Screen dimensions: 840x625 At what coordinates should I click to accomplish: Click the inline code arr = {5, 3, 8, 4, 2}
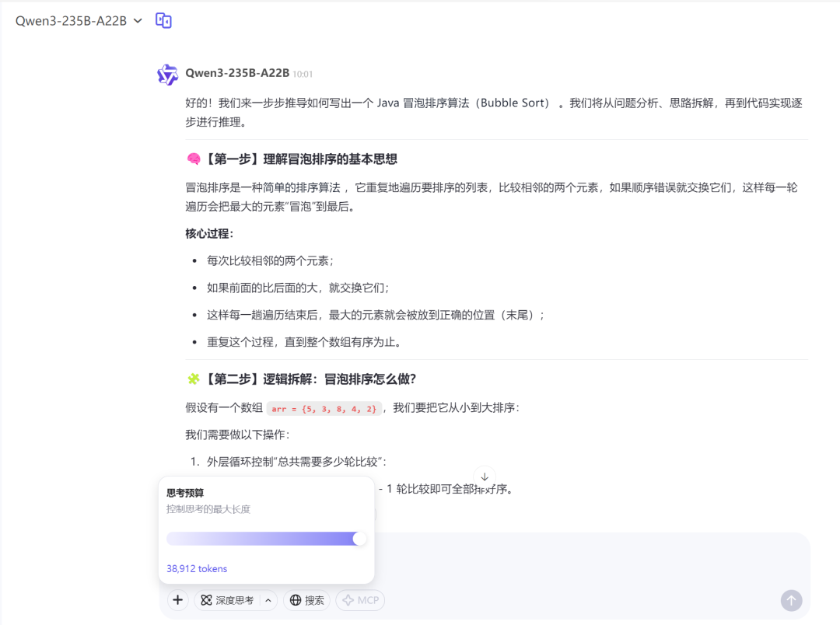pyautogui.click(x=324, y=409)
